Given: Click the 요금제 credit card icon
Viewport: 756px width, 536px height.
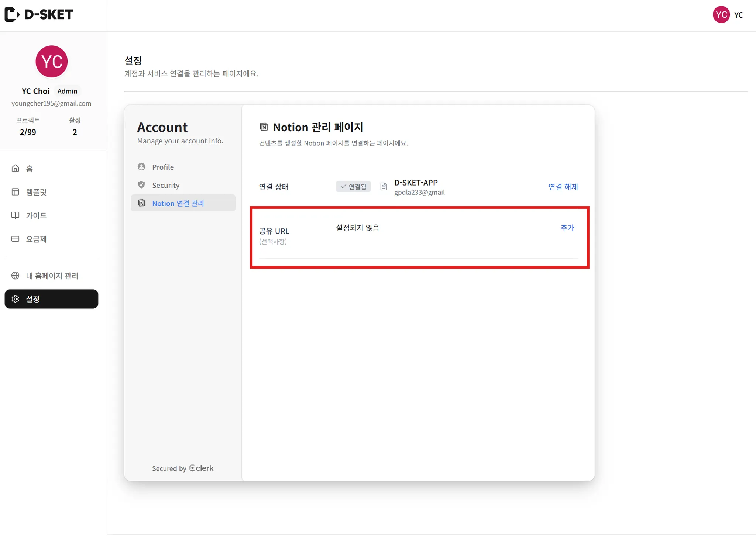Looking at the screenshot, I should coord(15,239).
